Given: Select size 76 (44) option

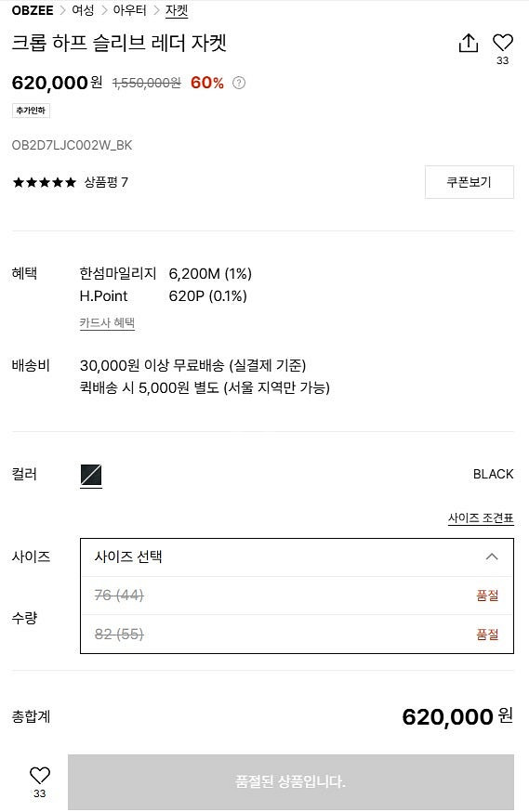Looking at the screenshot, I should [x=297, y=596].
